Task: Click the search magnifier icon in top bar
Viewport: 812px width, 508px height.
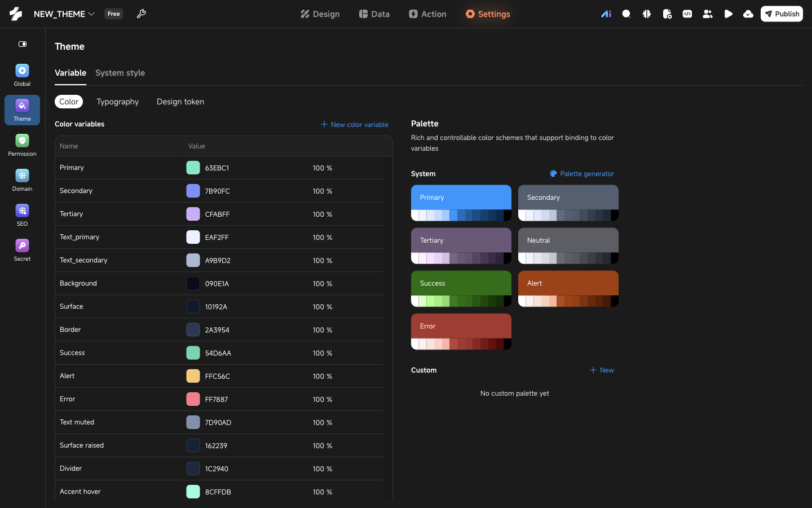Action: coord(626,14)
